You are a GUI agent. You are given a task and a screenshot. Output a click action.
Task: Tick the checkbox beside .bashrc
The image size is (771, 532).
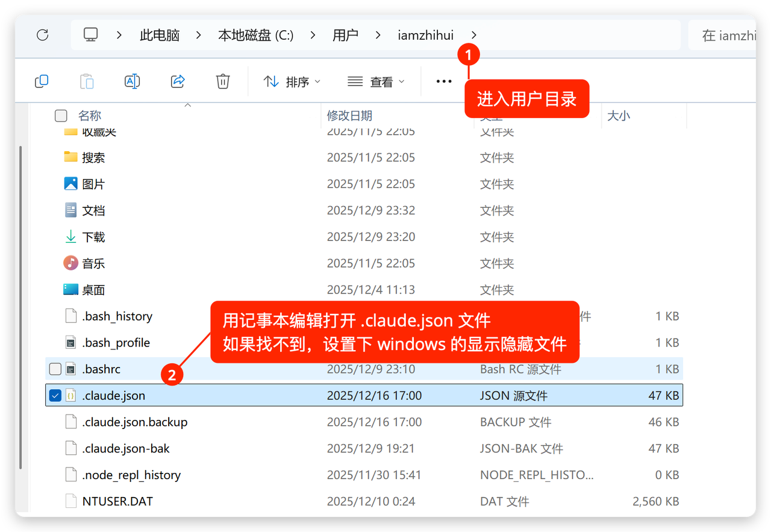pos(55,369)
